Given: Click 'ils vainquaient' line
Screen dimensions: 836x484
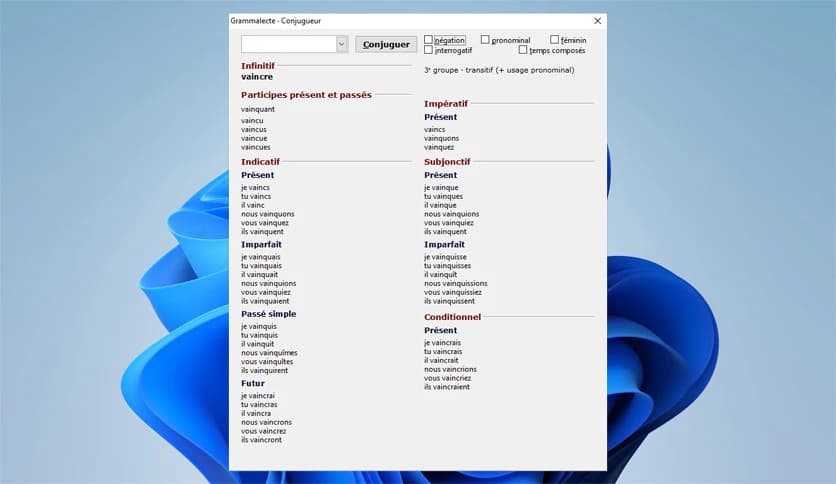Looking at the screenshot, I should coord(265,301).
